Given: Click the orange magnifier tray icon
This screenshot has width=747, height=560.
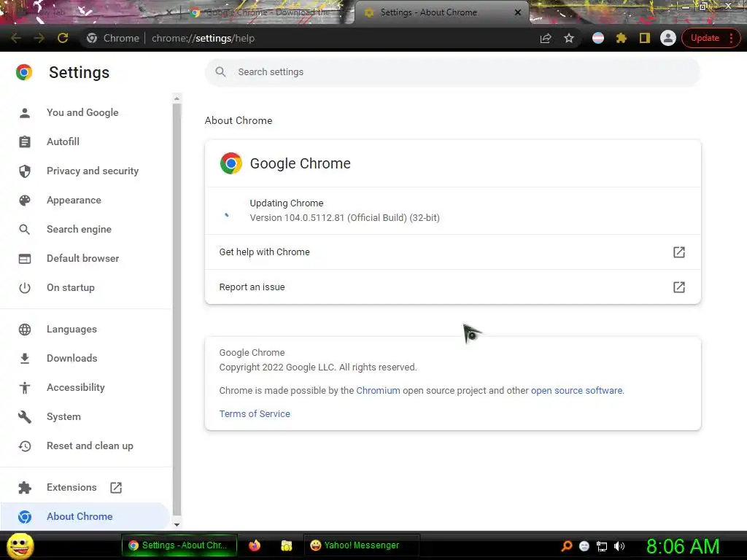Looking at the screenshot, I should 566,545.
